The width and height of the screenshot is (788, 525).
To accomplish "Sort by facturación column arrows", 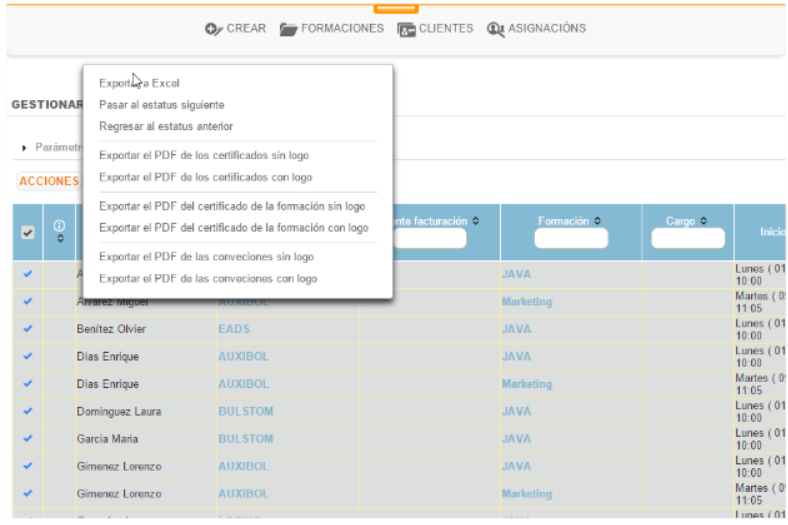I will pos(475,221).
